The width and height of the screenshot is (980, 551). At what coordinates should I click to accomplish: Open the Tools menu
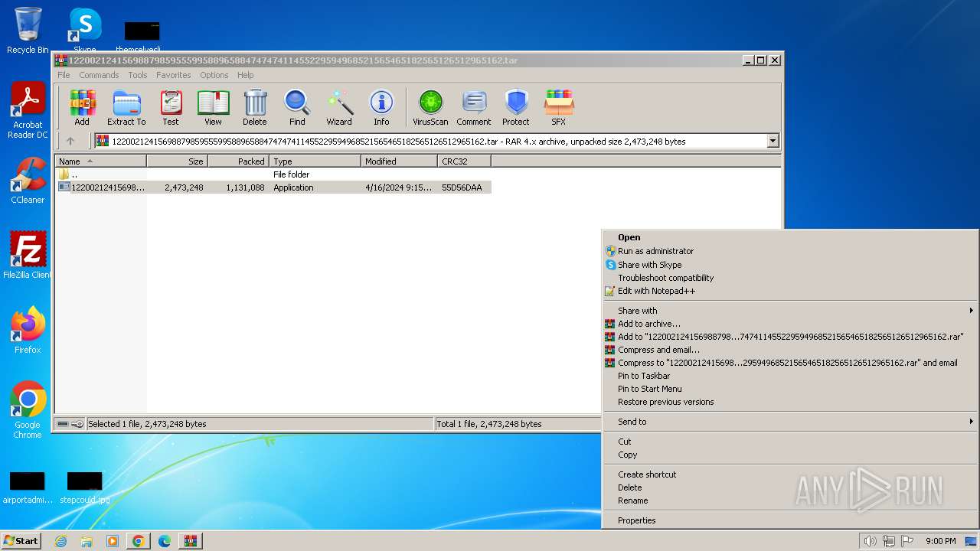point(138,75)
